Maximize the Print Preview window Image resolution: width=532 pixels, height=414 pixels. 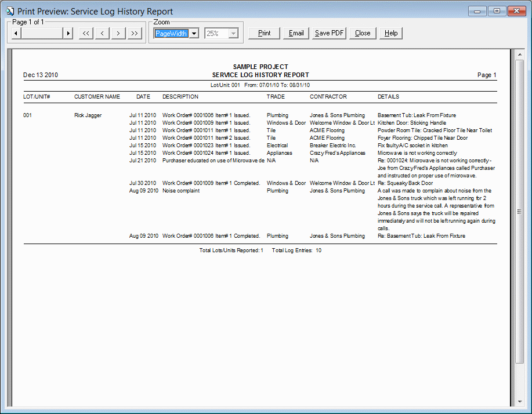[x=497, y=11]
